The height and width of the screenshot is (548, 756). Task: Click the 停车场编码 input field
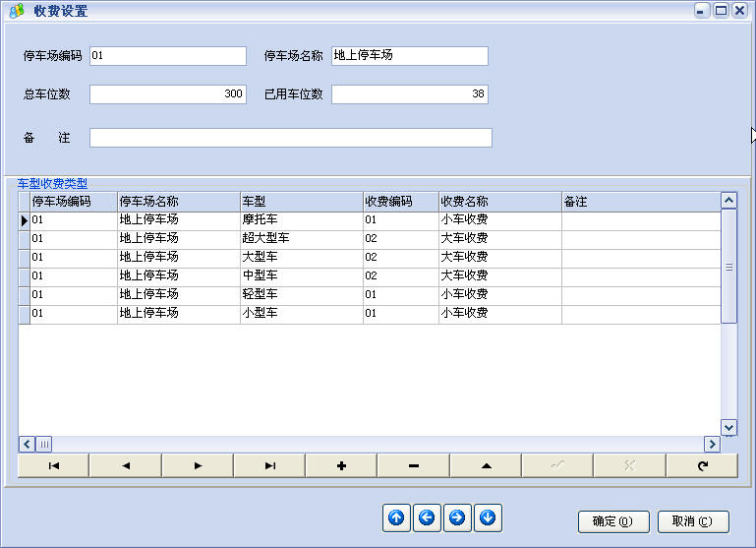pos(167,56)
